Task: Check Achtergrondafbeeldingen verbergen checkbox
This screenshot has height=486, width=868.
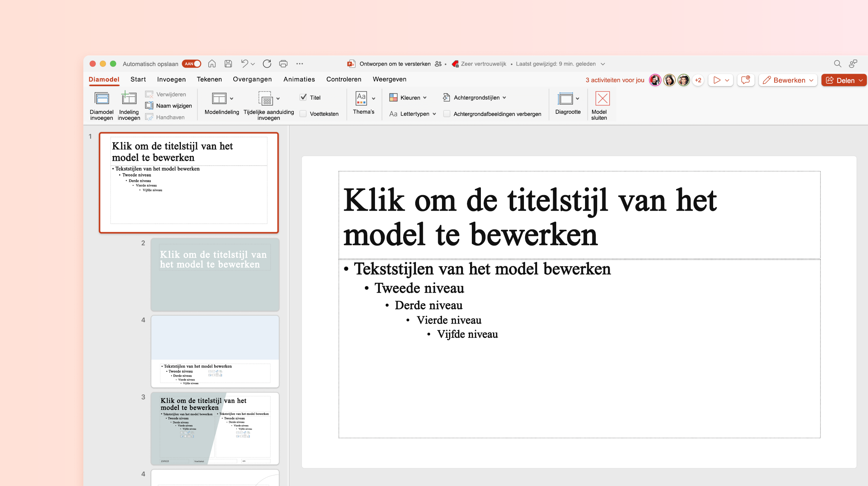Action: (447, 114)
